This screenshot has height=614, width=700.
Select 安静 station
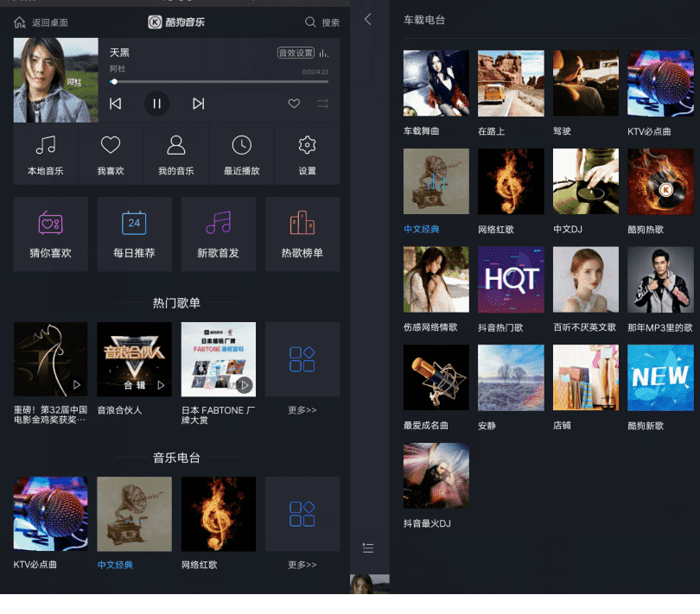511,377
